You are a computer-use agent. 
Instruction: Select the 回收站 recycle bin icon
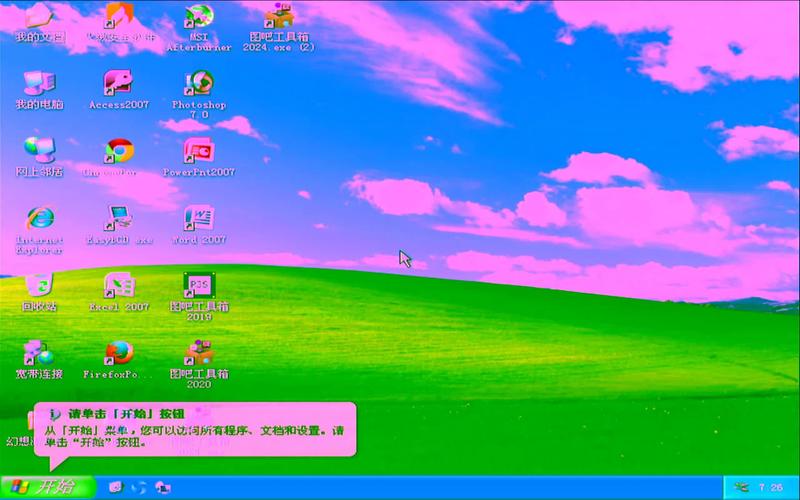[x=39, y=292]
